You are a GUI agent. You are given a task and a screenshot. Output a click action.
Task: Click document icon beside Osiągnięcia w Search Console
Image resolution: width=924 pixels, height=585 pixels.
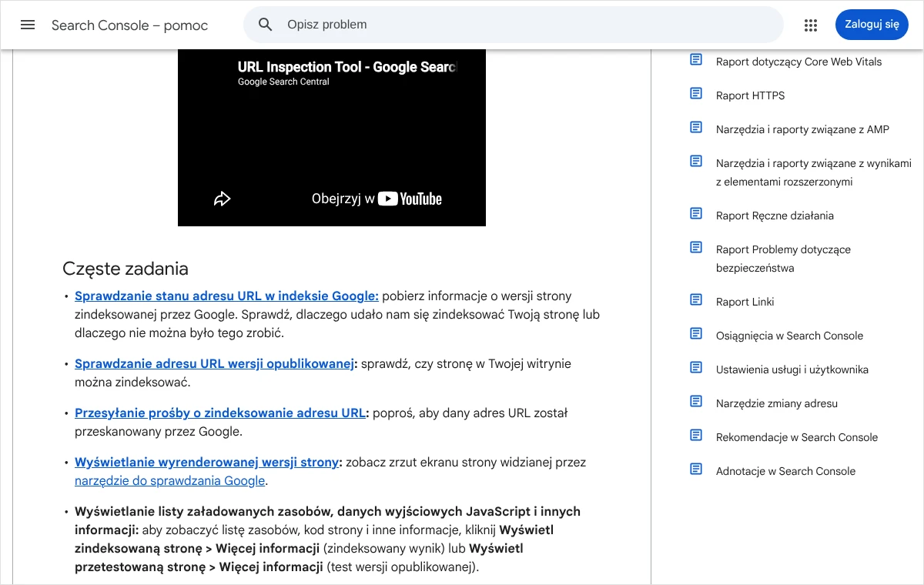[696, 333]
